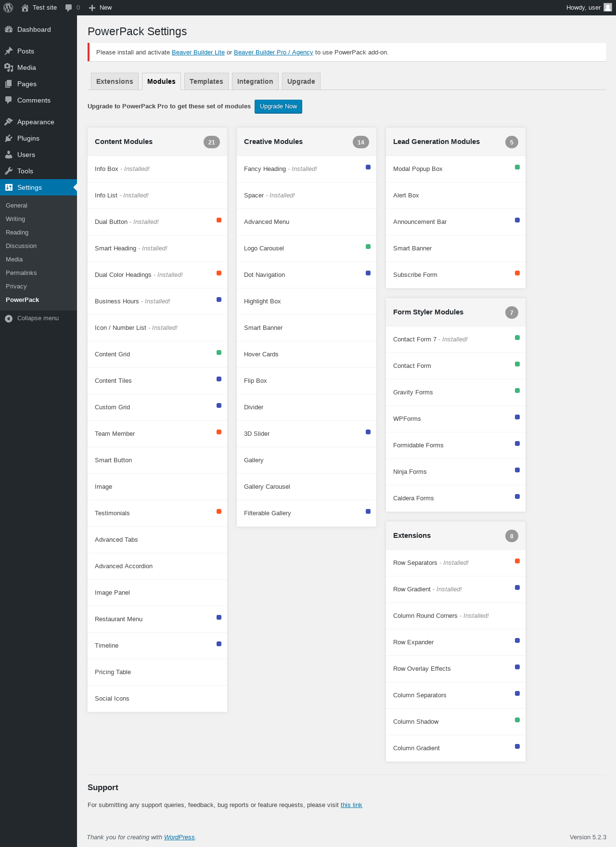Screen dimensions: 616x847
Task: Select PowerPack in the Settings submenu
Action: (x=23, y=300)
